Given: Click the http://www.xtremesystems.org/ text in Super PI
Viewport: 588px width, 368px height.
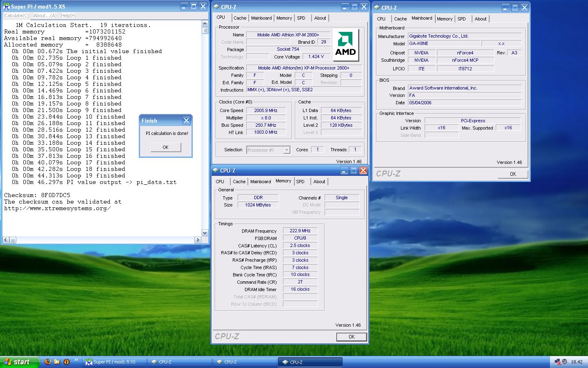Looking at the screenshot, I should [x=58, y=208].
